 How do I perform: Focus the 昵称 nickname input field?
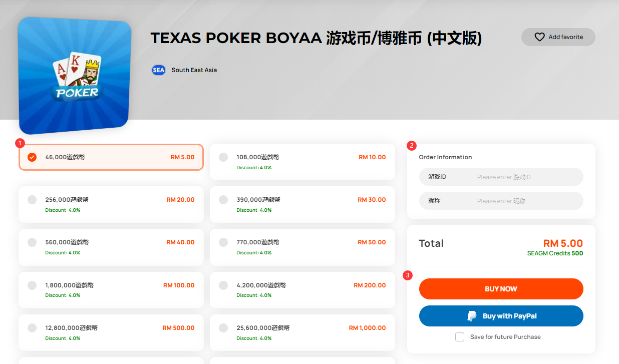501,201
